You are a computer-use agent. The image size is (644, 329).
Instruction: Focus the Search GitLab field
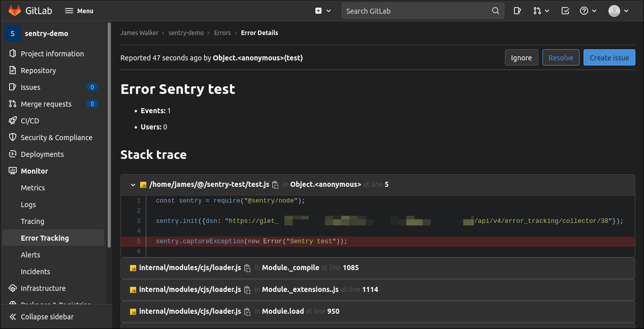point(423,11)
